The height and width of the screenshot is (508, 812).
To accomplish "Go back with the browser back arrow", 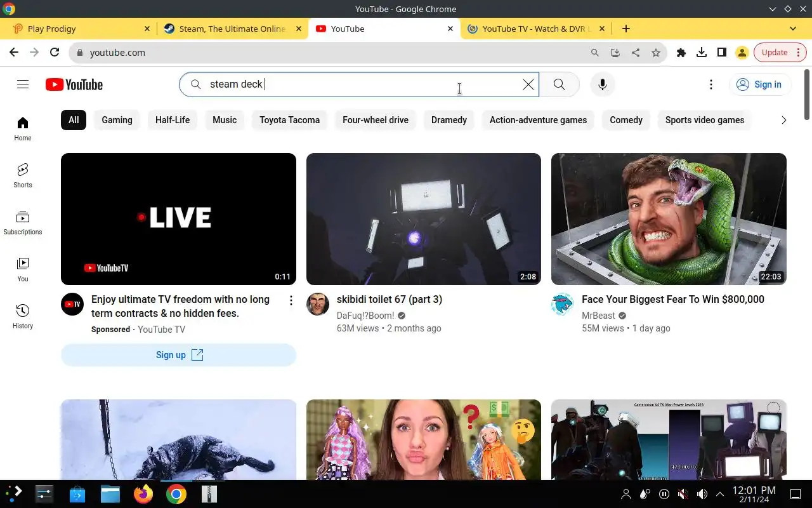I will [x=14, y=53].
